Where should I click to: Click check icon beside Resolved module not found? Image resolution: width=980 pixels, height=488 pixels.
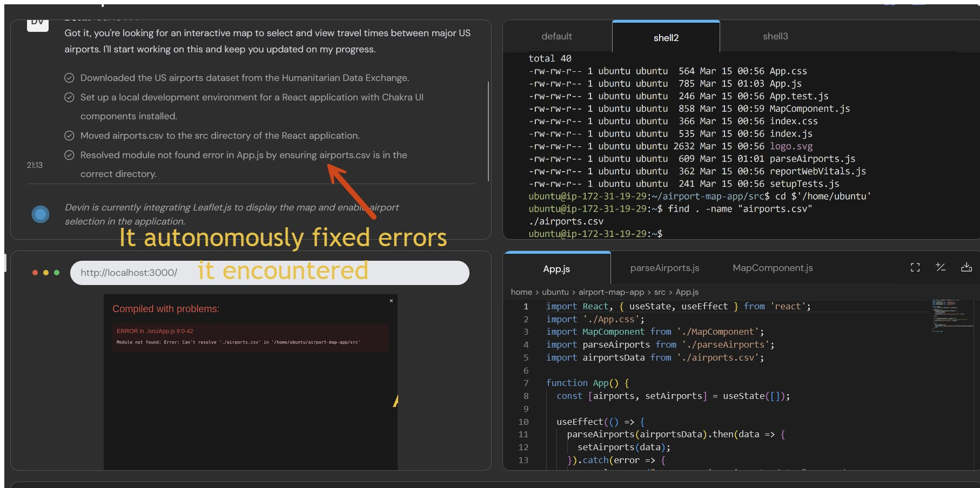click(x=69, y=155)
